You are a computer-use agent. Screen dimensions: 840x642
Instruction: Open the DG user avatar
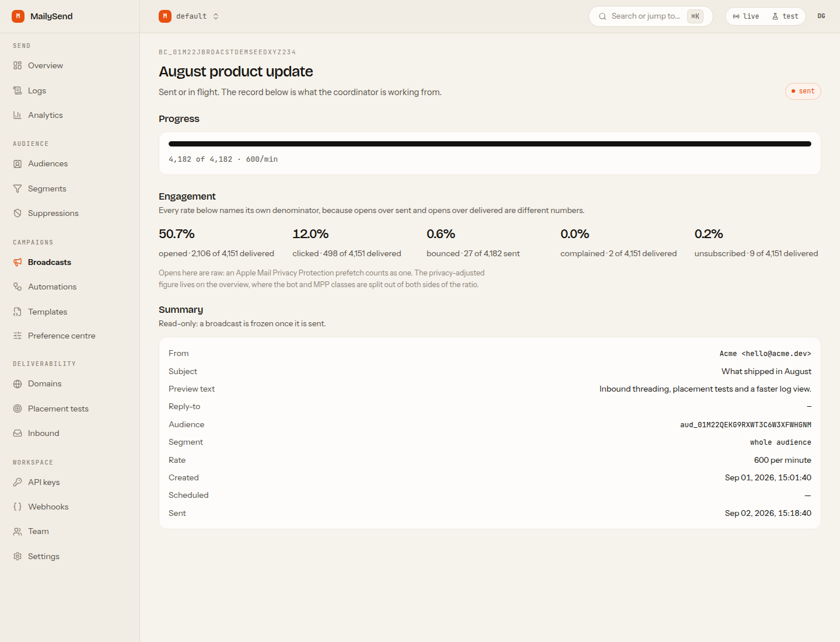pos(821,16)
